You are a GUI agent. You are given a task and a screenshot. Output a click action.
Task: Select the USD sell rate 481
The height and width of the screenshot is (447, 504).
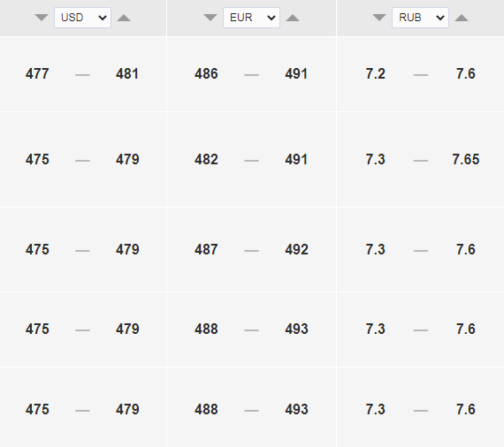pyautogui.click(x=127, y=74)
